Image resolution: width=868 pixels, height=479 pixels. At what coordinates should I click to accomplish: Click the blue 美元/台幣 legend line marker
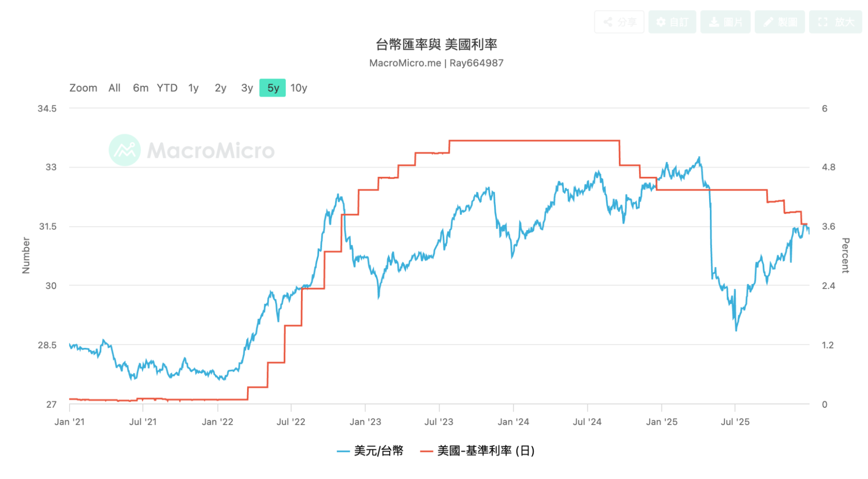pyautogui.click(x=344, y=451)
